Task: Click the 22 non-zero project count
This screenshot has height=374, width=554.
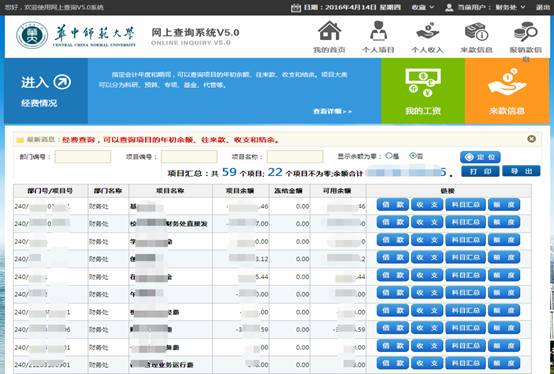Action: [275, 172]
